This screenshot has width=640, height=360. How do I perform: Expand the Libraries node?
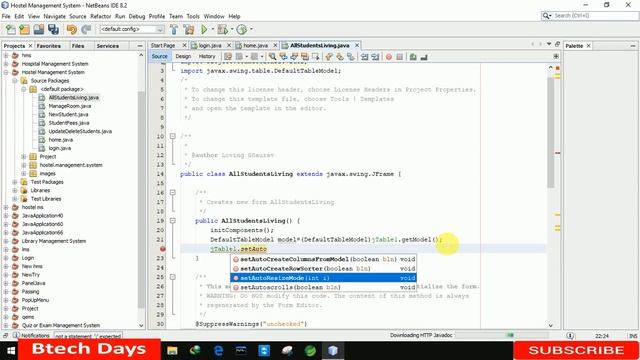[x=15, y=190]
